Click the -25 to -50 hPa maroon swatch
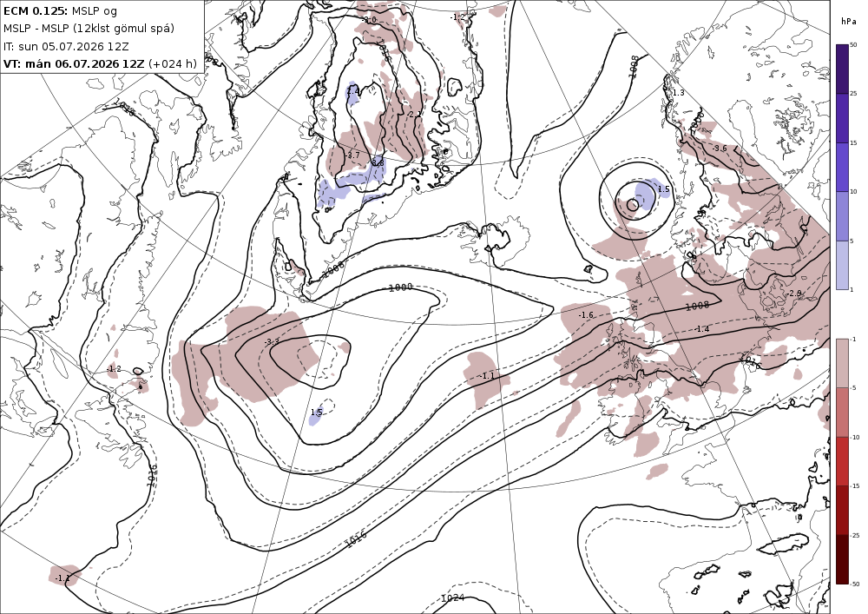This screenshot has height=614, width=868. [842, 559]
